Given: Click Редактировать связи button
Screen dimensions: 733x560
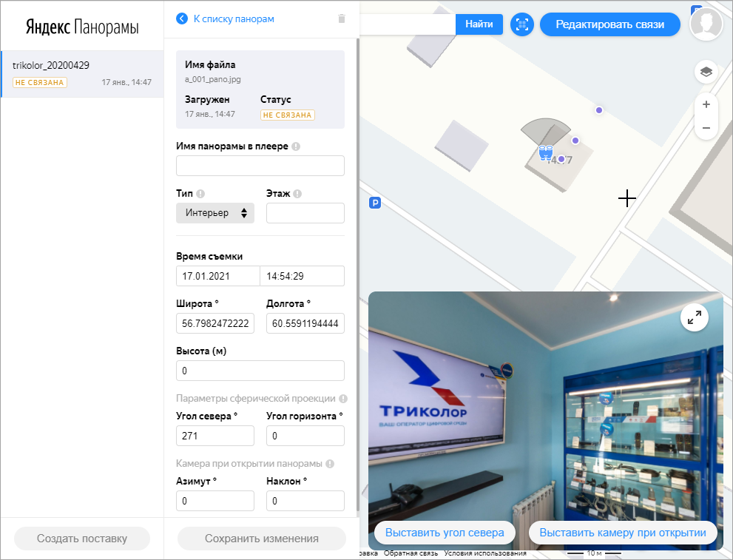Looking at the screenshot, I should [x=609, y=24].
